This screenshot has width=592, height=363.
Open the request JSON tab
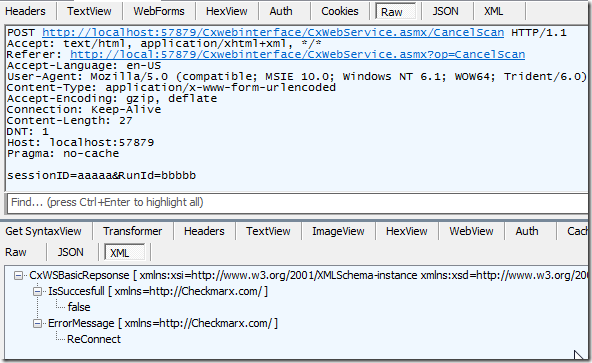pos(446,11)
